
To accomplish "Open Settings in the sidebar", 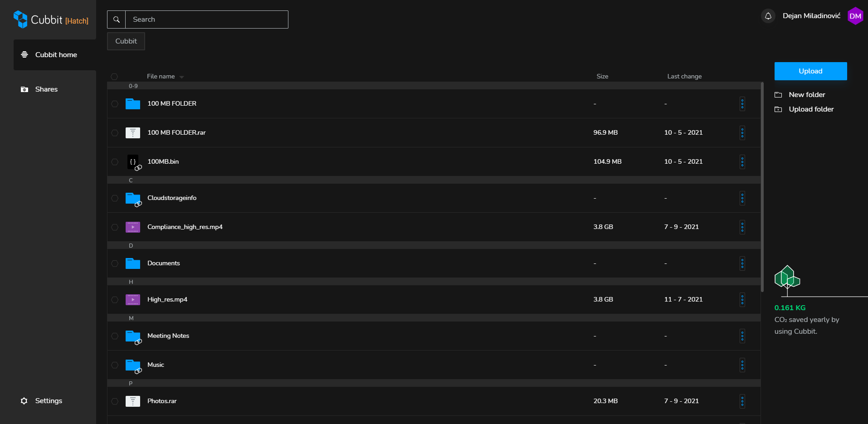I will click(49, 401).
